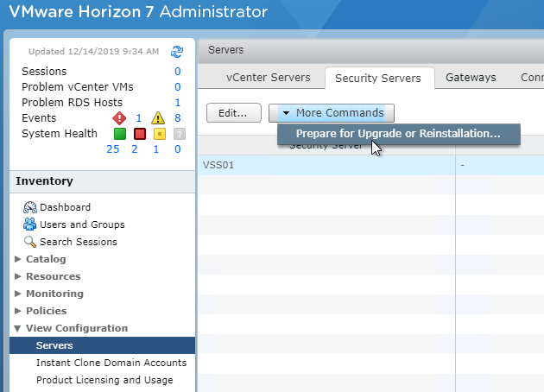This screenshot has height=392, width=544.
Task: Open the red health count 2
Action: click(135, 149)
